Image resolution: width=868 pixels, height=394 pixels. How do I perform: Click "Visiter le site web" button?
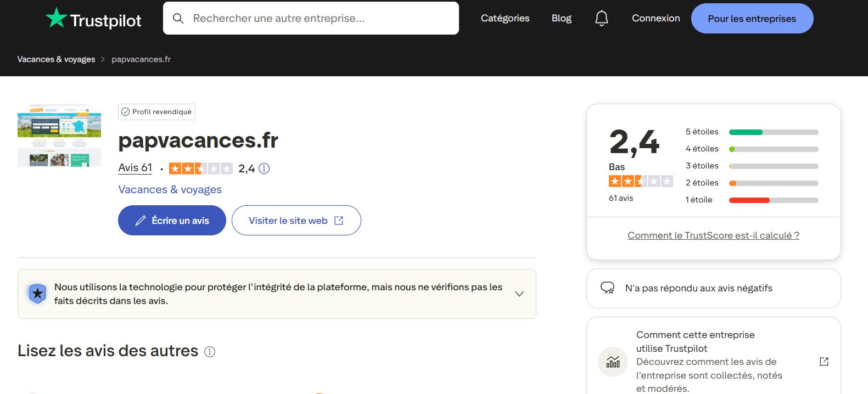coord(296,221)
